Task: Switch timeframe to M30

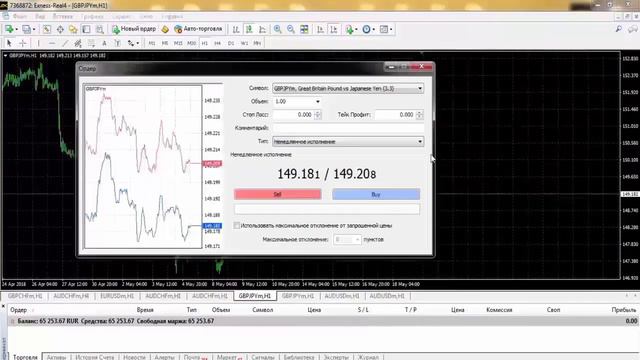Action: pyautogui.click(x=191, y=43)
